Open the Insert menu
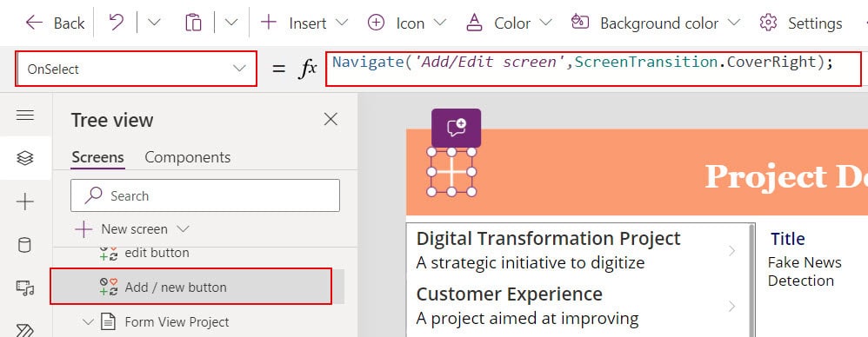Viewport: 868px width, 337px height. (x=304, y=23)
